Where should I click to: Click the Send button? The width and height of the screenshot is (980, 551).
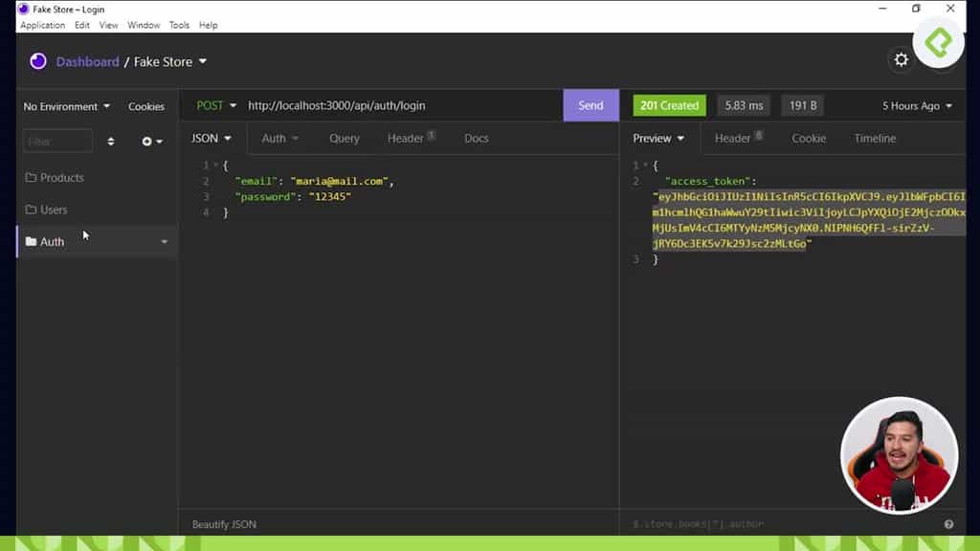tap(590, 105)
